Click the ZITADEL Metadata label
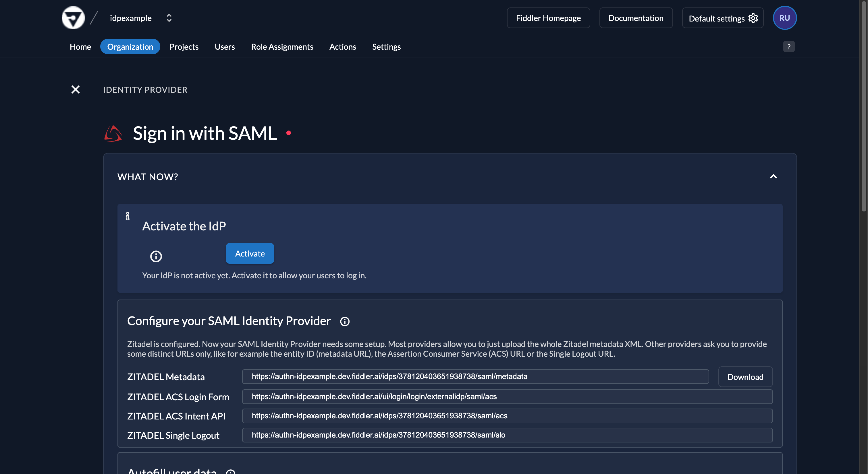Image resolution: width=868 pixels, height=474 pixels. pos(166,377)
